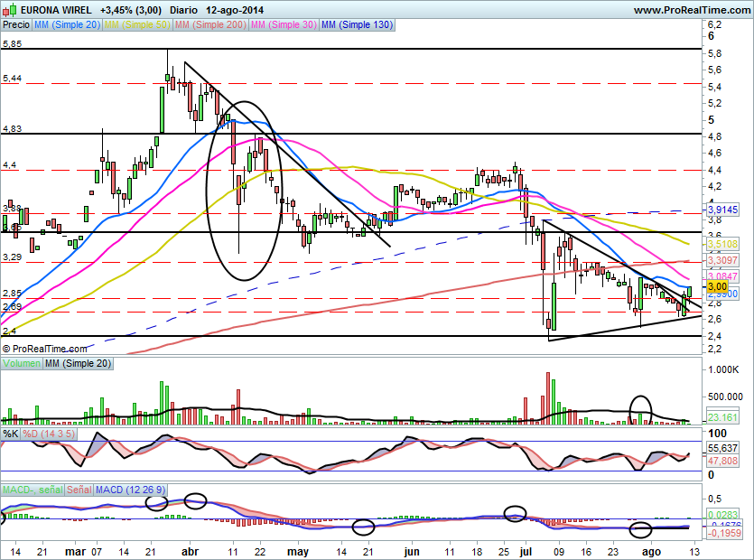The height and width of the screenshot is (560, 754).
Task: Click the 55,637 stochastic value tag
Action: pyautogui.click(x=721, y=448)
